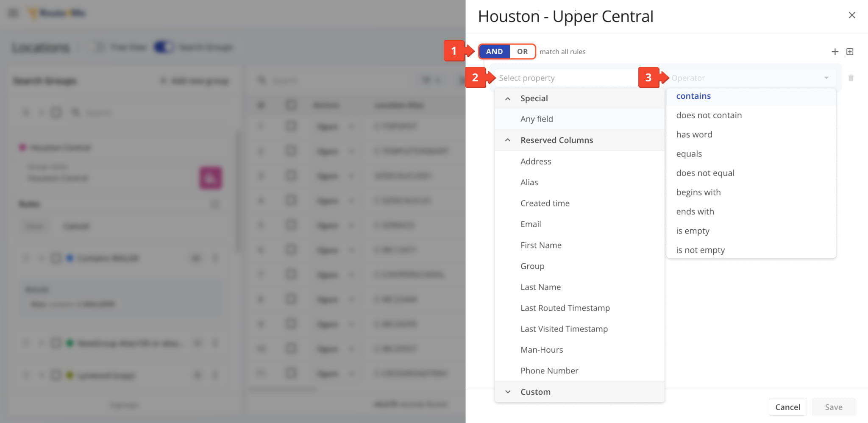The width and height of the screenshot is (868, 423).
Task: Choose the Any field property
Action: 579,119
